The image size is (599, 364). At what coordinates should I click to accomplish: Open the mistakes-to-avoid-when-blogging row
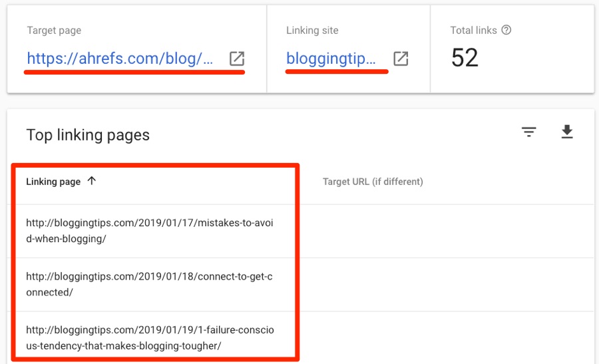click(150, 231)
